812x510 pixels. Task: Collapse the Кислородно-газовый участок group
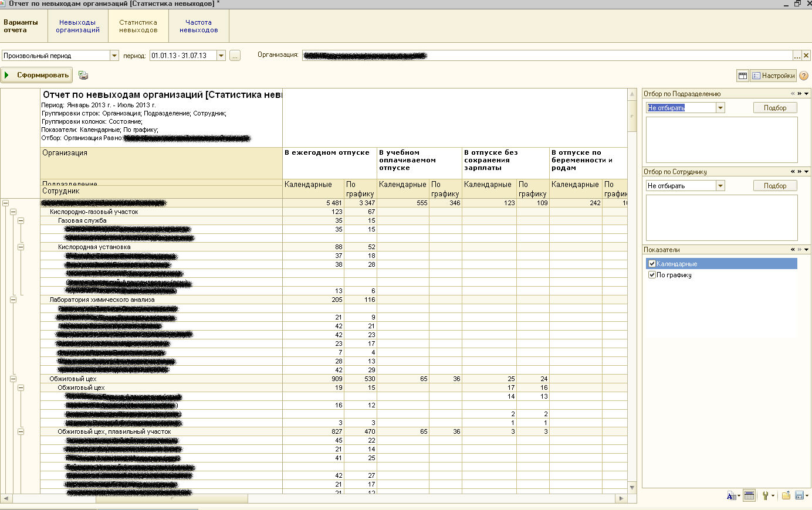(13, 212)
